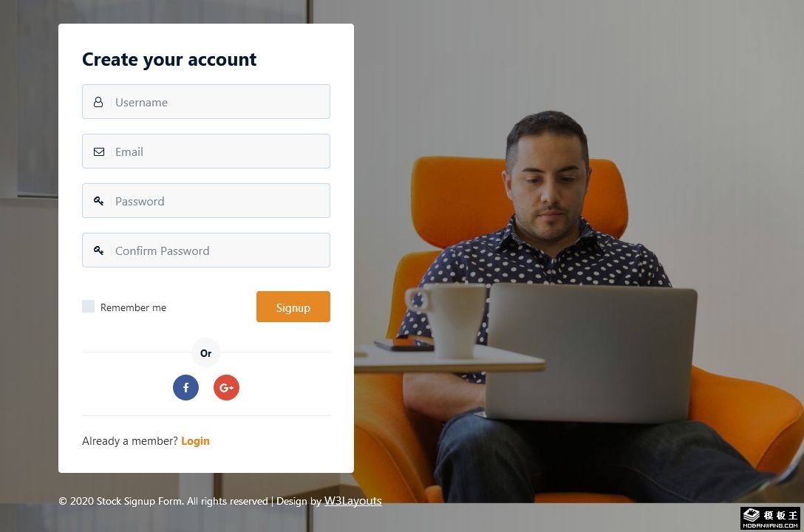Click the orange Signup button

coord(293,307)
